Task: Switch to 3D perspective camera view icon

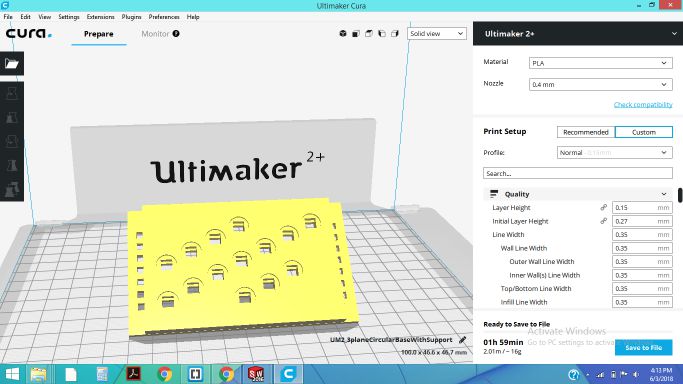Action: pos(343,34)
